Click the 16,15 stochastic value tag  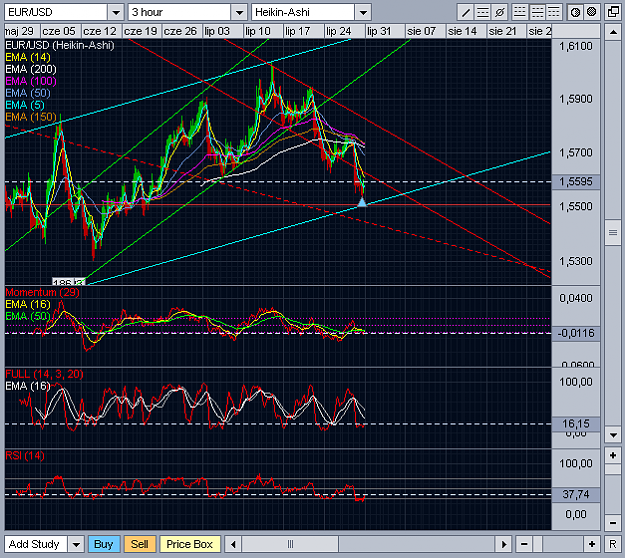click(576, 424)
